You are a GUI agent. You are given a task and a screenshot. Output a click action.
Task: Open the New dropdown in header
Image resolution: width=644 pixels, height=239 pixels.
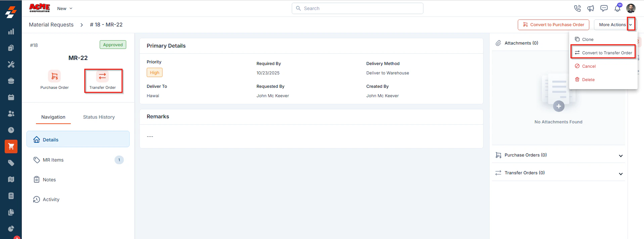[x=65, y=8]
